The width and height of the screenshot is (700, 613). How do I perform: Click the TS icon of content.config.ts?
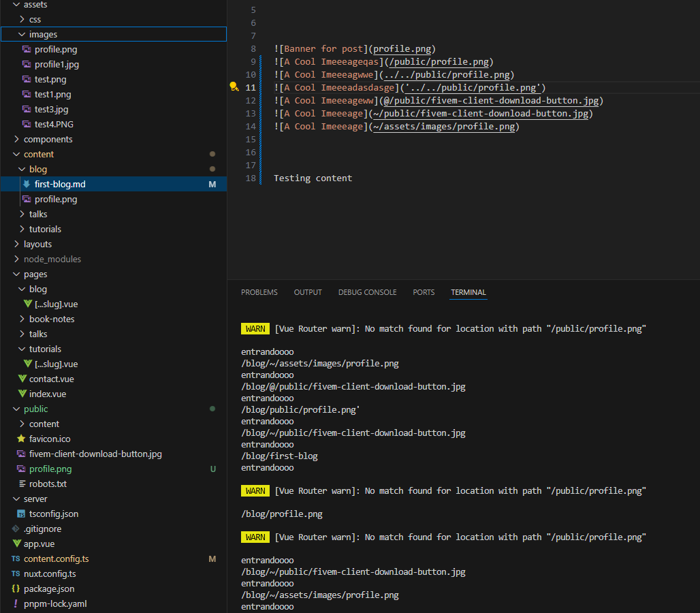click(16, 559)
